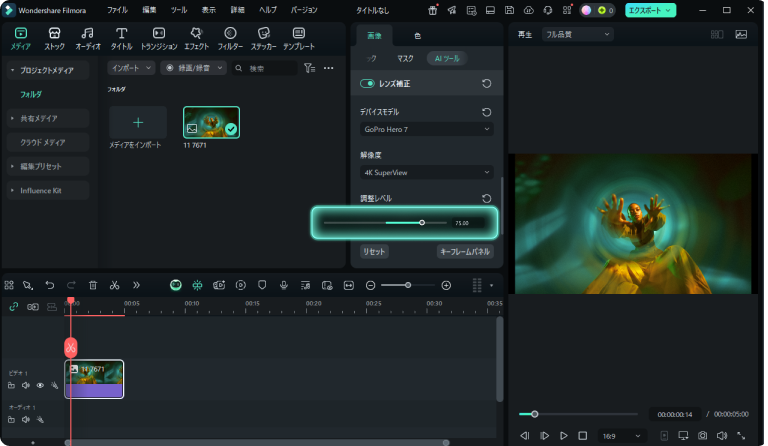Image resolution: width=768 pixels, height=446 pixels.
Task: Toggle the timeline auto link icon
Action: point(14,306)
